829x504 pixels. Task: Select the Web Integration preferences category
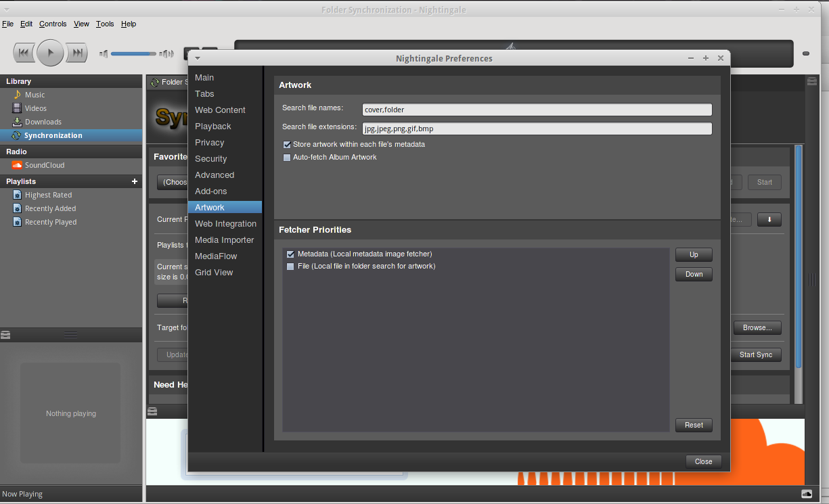(x=225, y=224)
